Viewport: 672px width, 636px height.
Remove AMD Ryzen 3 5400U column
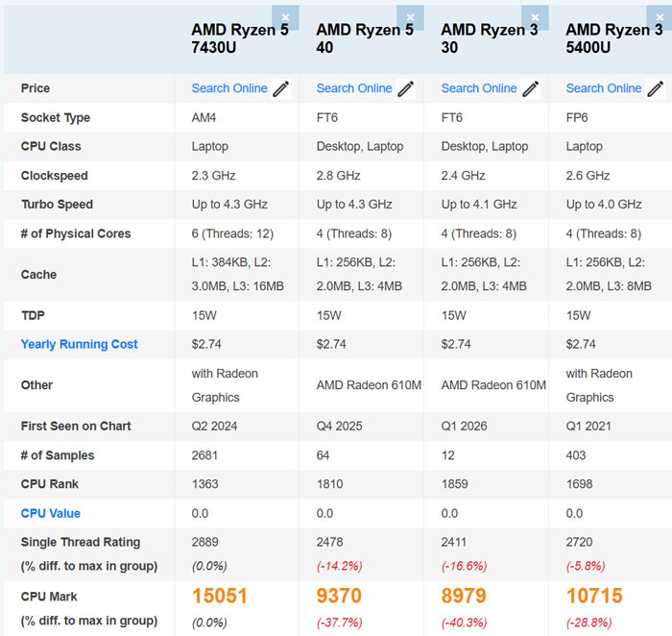pyautogui.click(x=660, y=17)
